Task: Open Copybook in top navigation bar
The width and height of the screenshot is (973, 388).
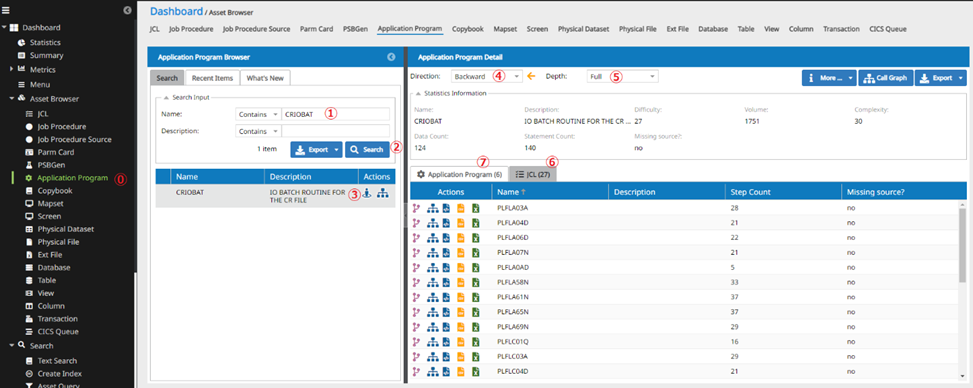Action: [468, 29]
